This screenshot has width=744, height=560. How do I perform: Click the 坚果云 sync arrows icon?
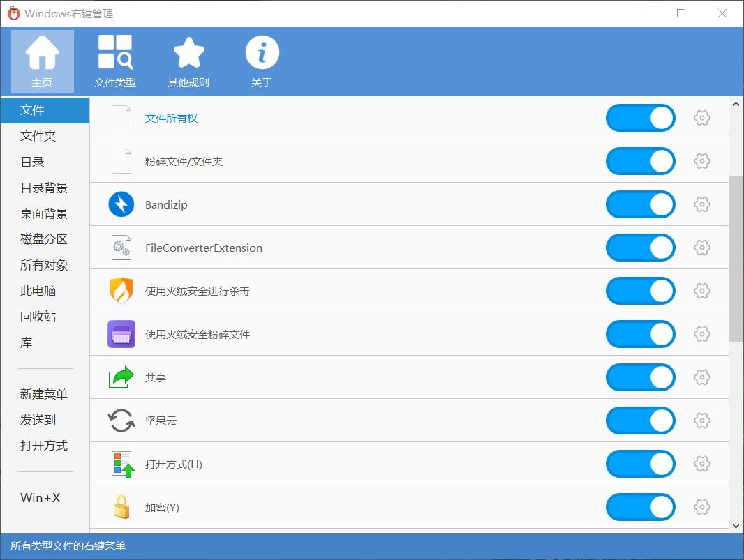click(x=121, y=421)
